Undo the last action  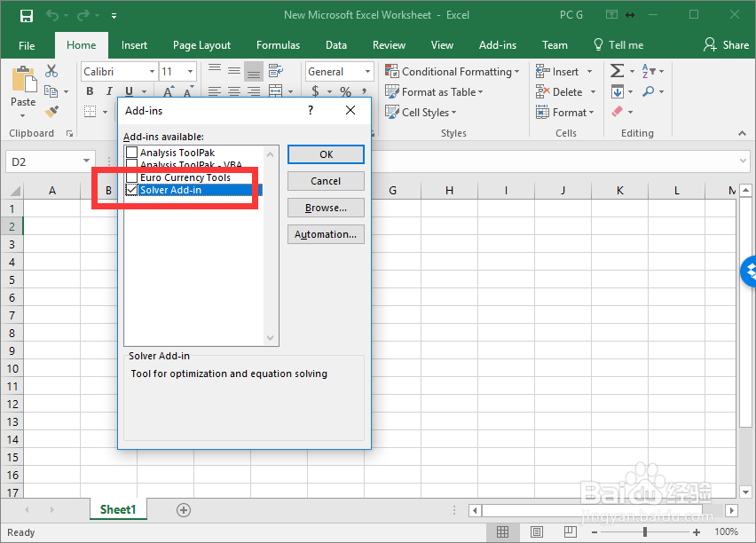point(52,15)
